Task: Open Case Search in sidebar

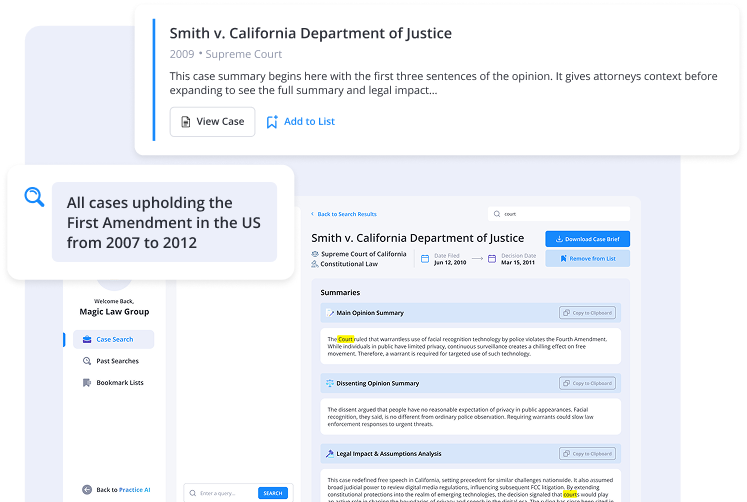Action: click(113, 340)
